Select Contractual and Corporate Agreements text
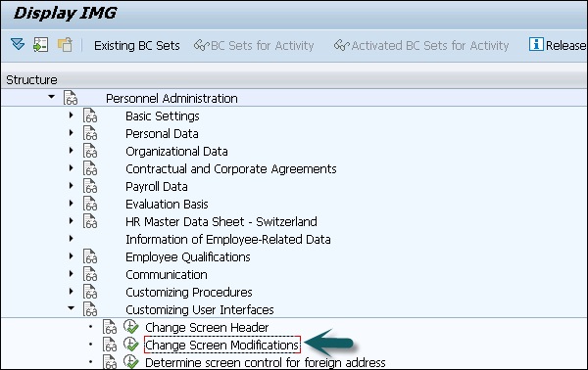This screenshot has width=588, height=370. point(231,169)
